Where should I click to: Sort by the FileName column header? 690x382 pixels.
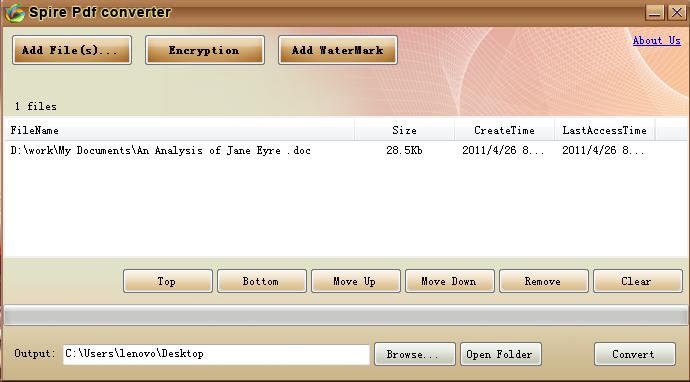pos(179,130)
